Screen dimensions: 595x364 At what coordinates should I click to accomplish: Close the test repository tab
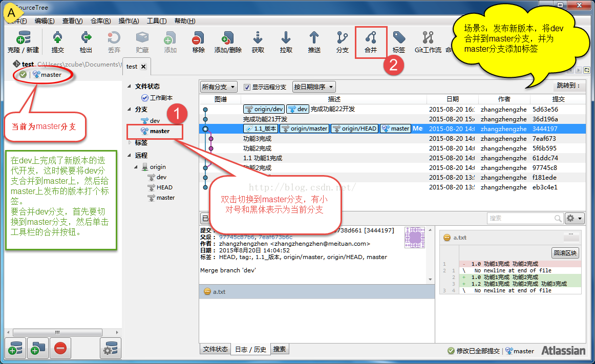click(x=143, y=67)
